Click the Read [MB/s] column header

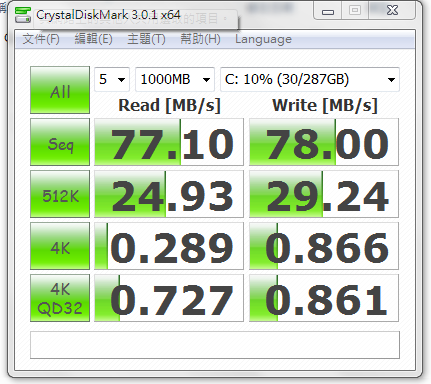[x=169, y=106]
